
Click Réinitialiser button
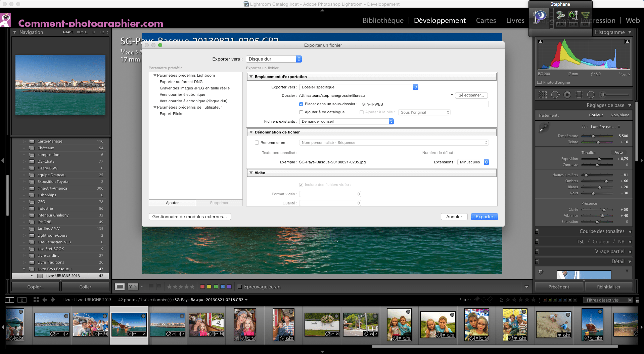tap(609, 287)
